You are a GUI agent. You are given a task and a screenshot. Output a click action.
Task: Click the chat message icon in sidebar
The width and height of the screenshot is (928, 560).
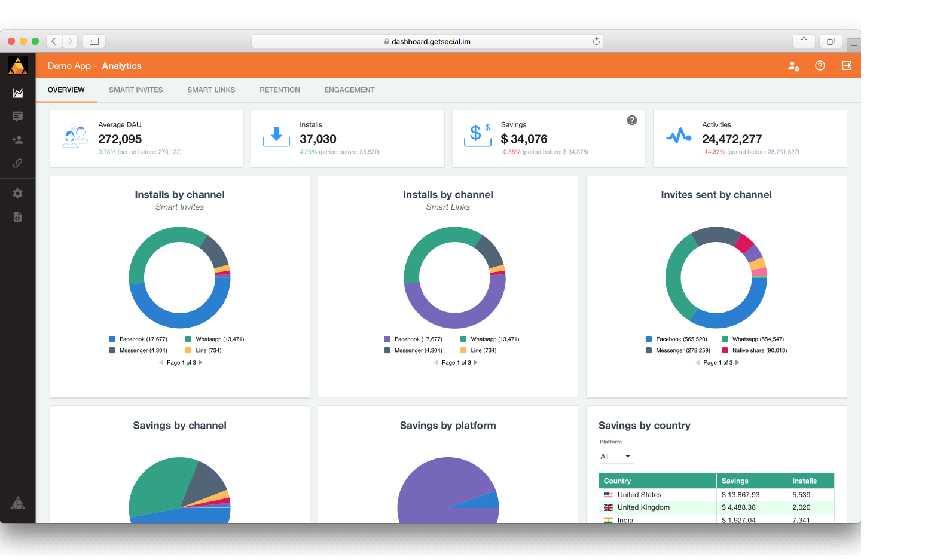(x=17, y=117)
